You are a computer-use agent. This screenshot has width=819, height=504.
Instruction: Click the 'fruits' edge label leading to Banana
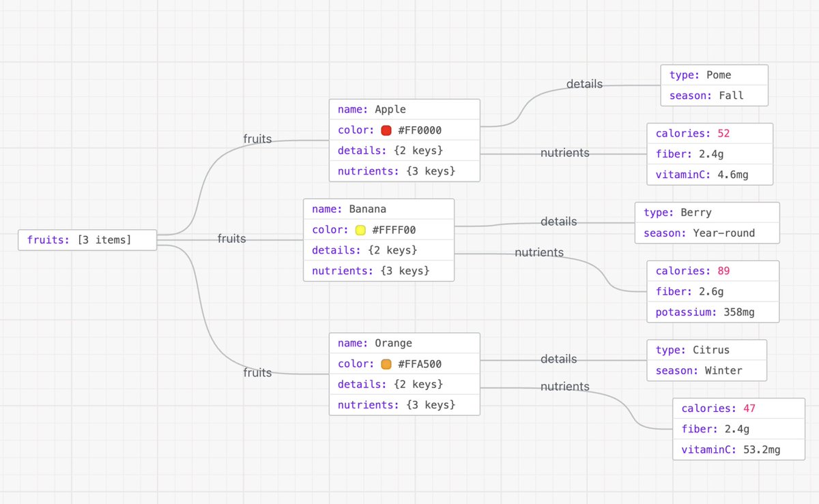click(x=232, y=239)
